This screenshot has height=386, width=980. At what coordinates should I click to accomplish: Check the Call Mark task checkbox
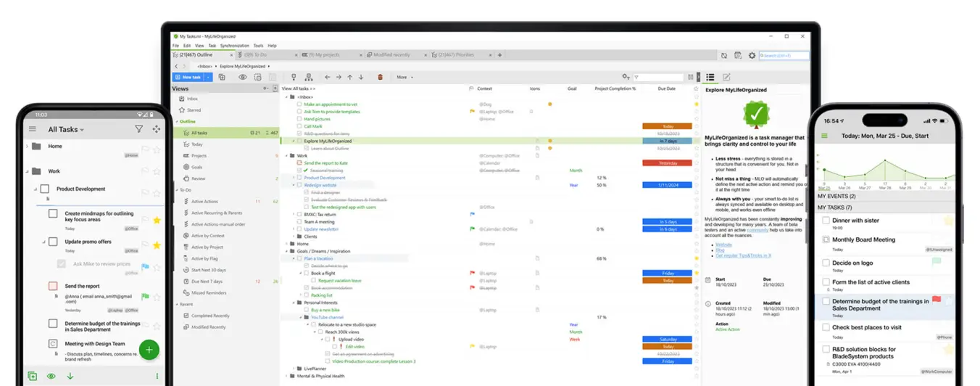coord(299,126)
